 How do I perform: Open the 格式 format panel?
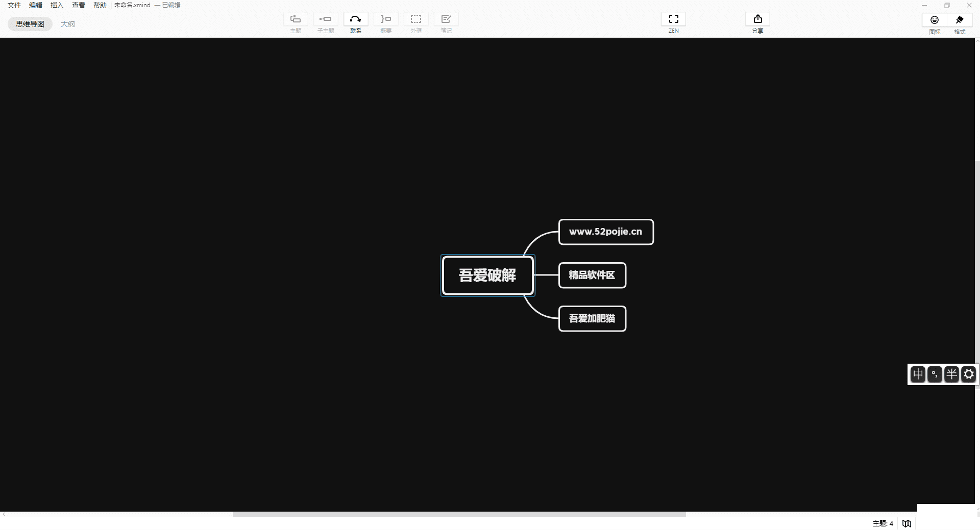tap(960, 20)
